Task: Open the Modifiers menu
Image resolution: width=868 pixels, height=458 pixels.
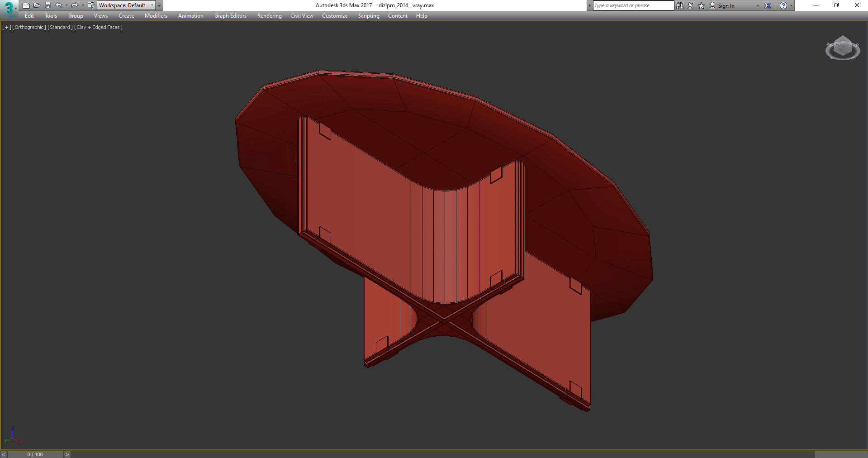Action: click(156, 16)
